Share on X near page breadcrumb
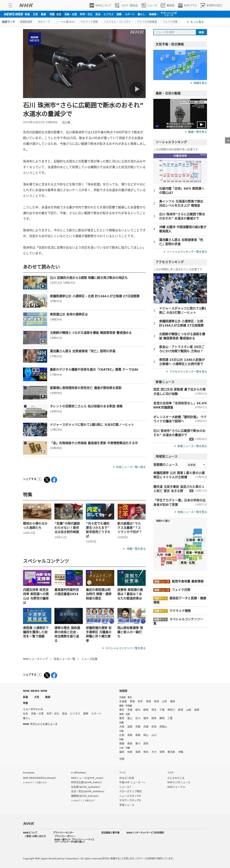This screenshot has width=230, height=868. click(x=47, y=675)
